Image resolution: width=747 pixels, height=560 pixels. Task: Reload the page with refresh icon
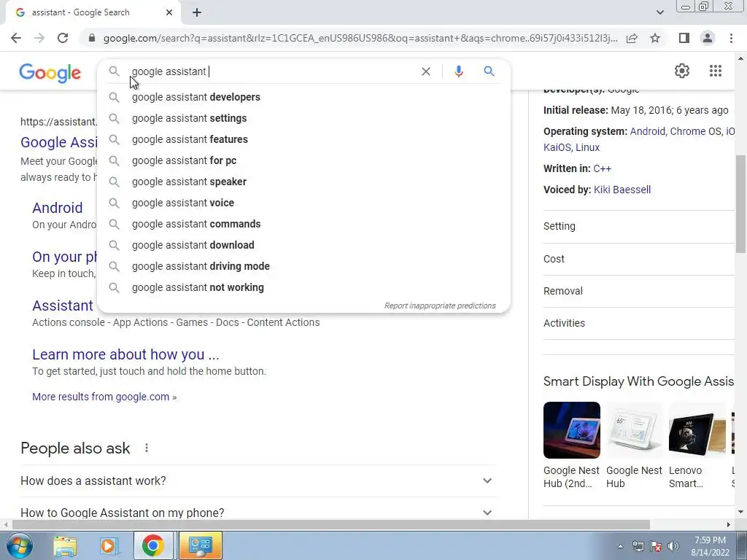(x=63, y=38)
